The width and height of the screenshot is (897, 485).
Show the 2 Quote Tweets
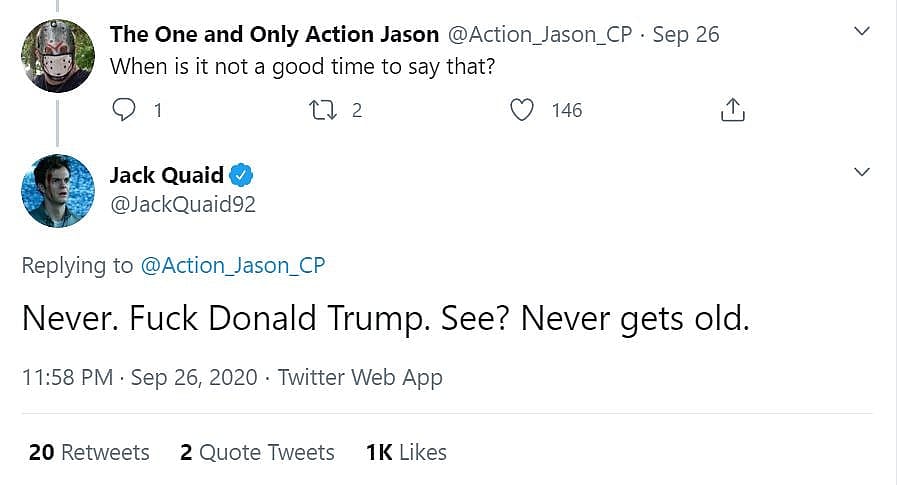[x=257, y=452]
